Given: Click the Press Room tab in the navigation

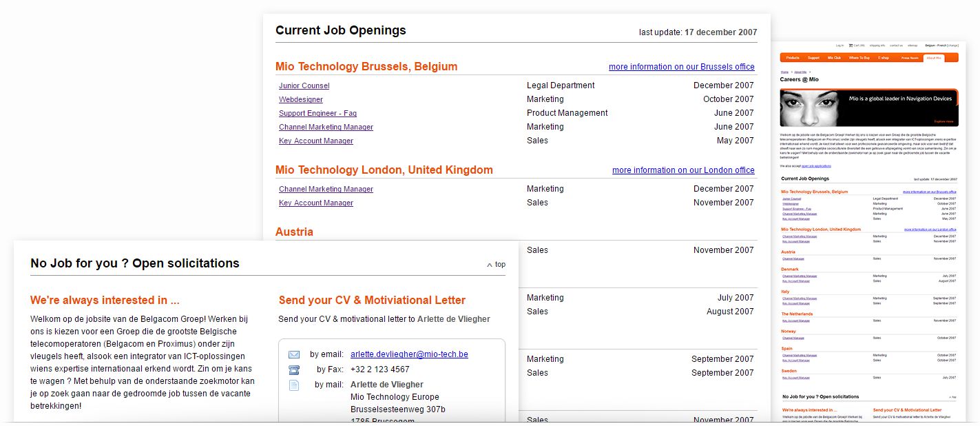Looking at the screenshot, I should point(910,58).
